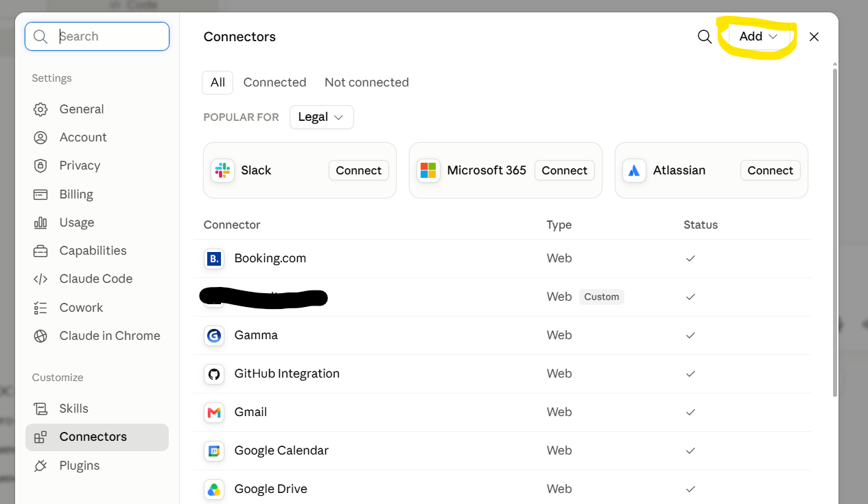Connect the Slack connector
868x504 pixels.
click(x=359, y=170)
